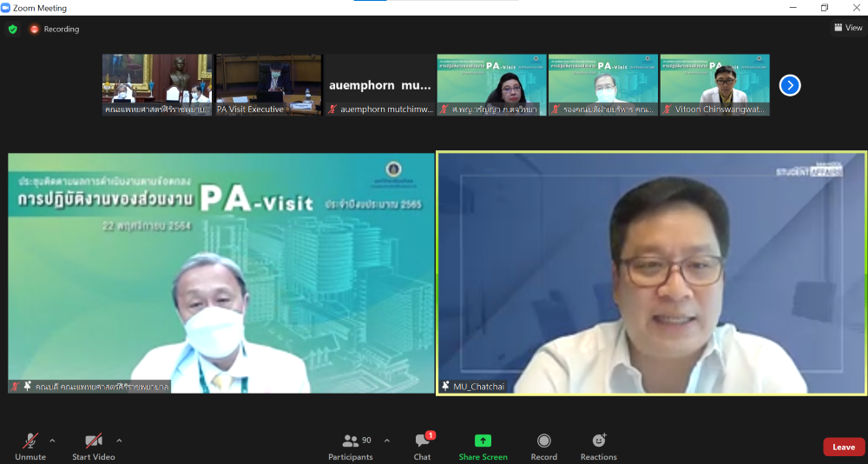Open the View layout menu
The width and height of the screenshot is (868, 464).
[848, 28]
